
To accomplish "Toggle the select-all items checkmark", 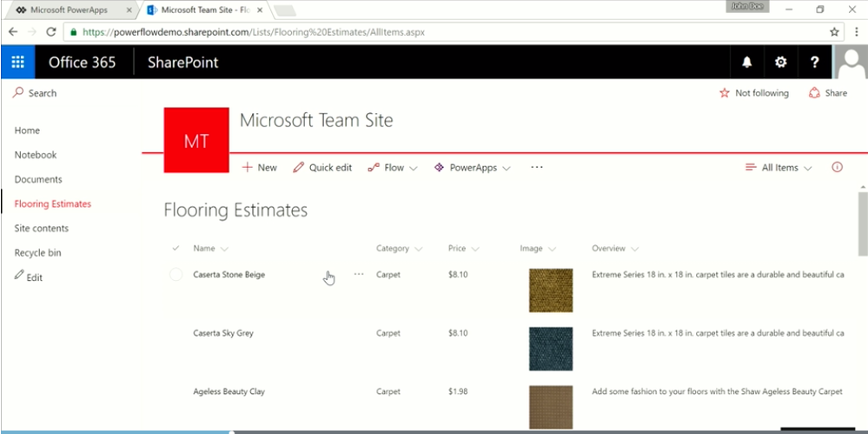I will point(176,249).
